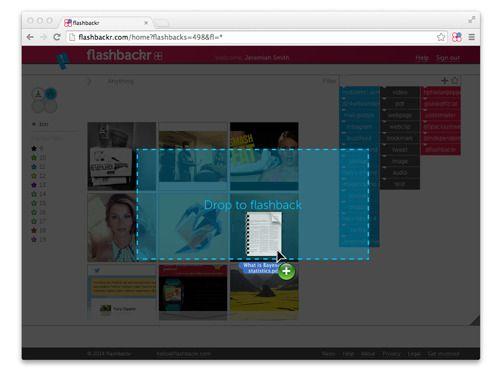This screenshot has width=504, height=380.
Task: Click the flashbackr logo in header
Action: point(124,55)
